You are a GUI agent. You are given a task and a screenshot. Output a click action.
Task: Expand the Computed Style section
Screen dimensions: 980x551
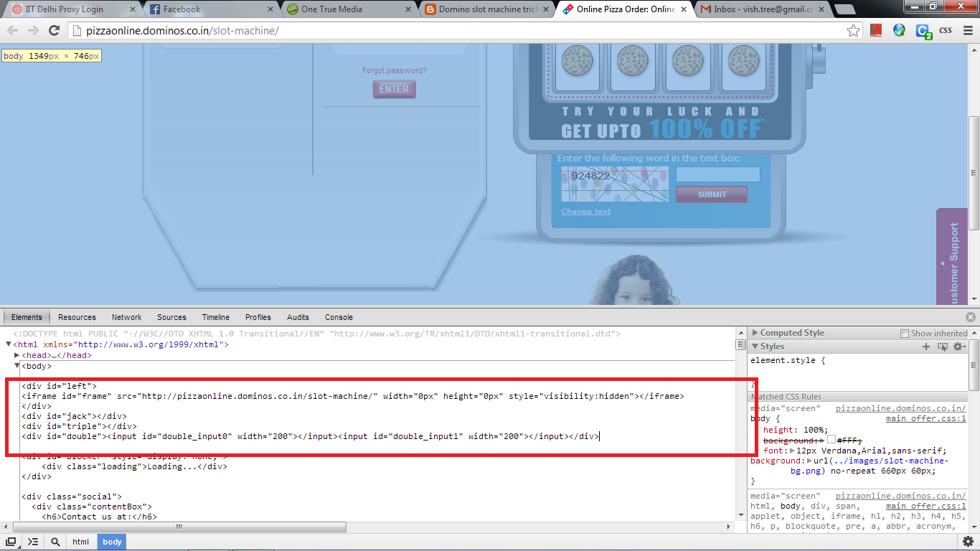pos(755,333)
